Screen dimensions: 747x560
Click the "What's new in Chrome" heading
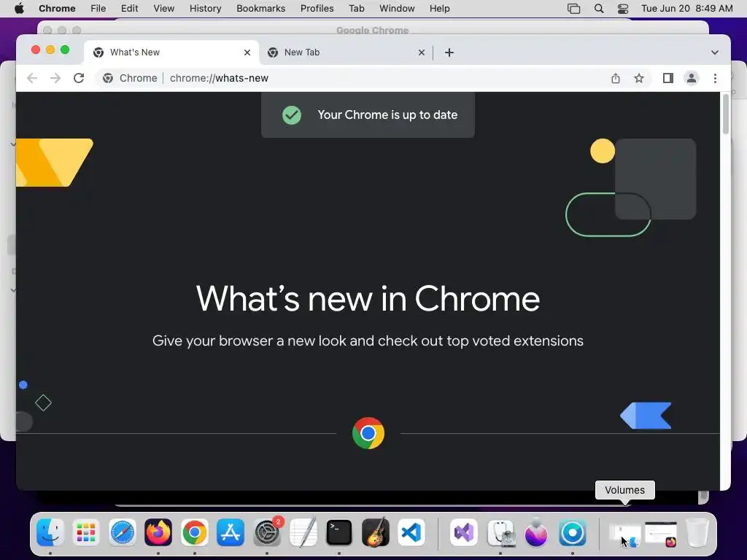pos(368,298)
